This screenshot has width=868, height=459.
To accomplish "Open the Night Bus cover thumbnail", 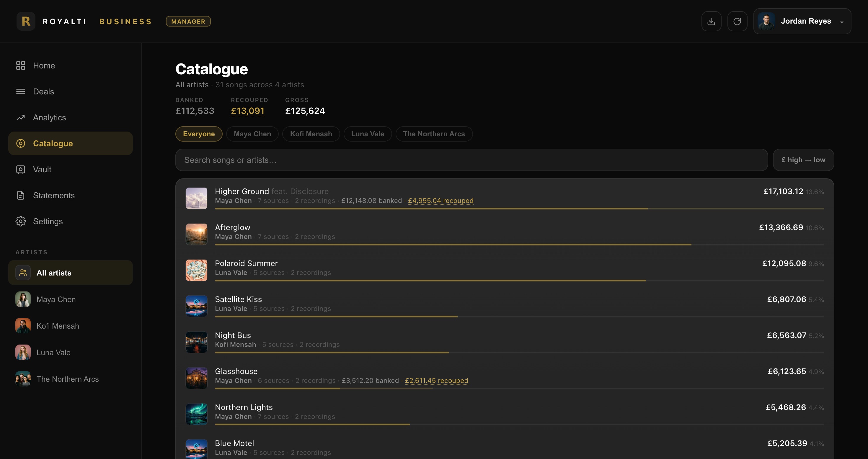I will [x=196, y=342].
